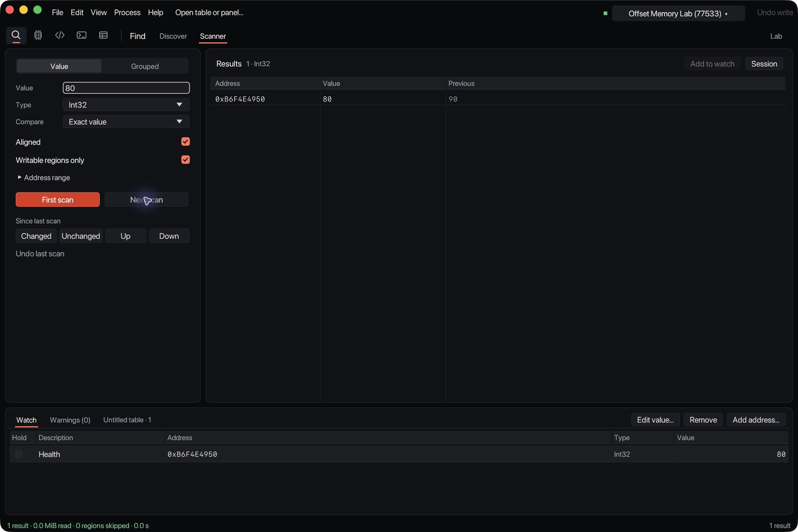
Task: Click the green process status indicator
Action: [605, 13]
